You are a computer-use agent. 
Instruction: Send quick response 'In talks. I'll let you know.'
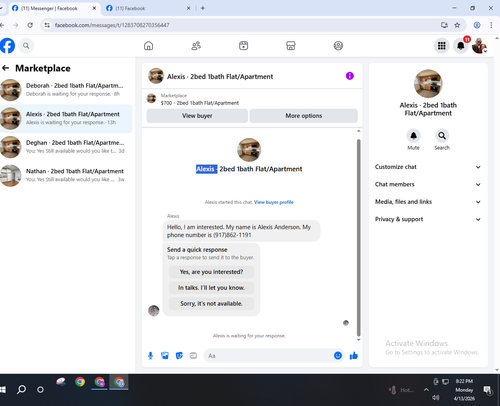[211, 288]
